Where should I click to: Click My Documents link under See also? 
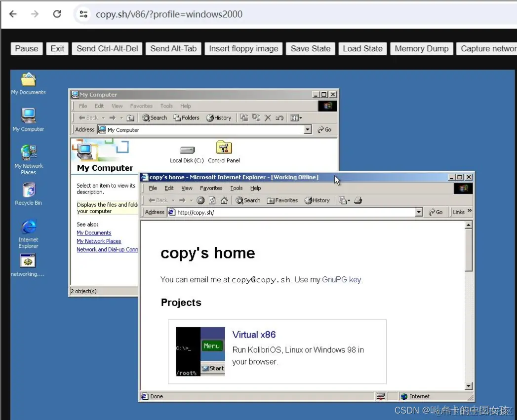[x=94, y=233]
